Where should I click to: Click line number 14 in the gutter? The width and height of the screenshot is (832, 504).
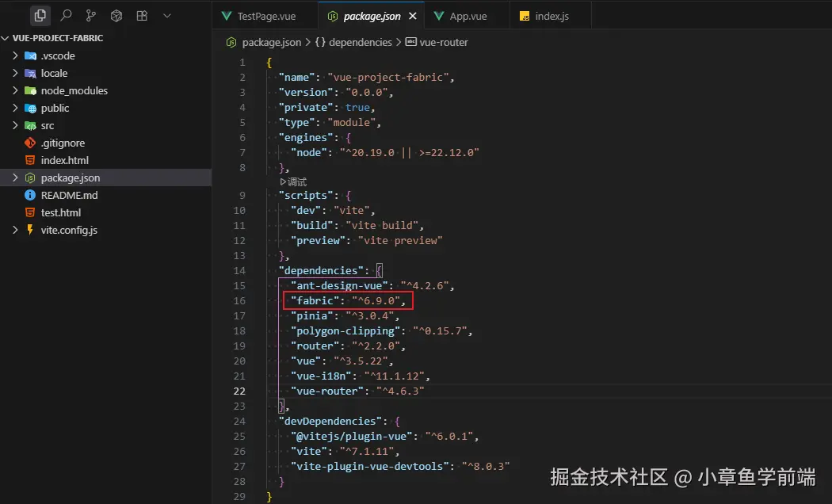(239, 270)
